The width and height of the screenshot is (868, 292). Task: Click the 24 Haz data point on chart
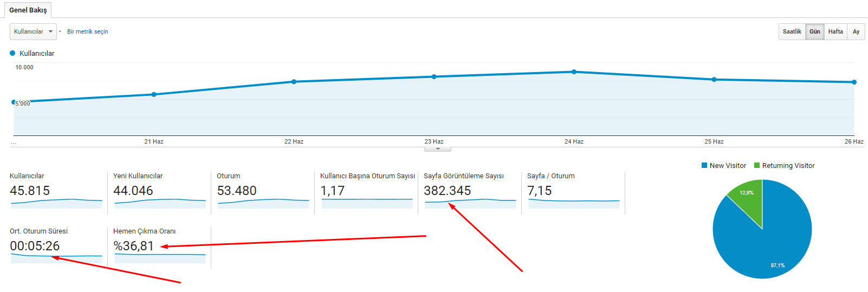[x=574, y=72]
